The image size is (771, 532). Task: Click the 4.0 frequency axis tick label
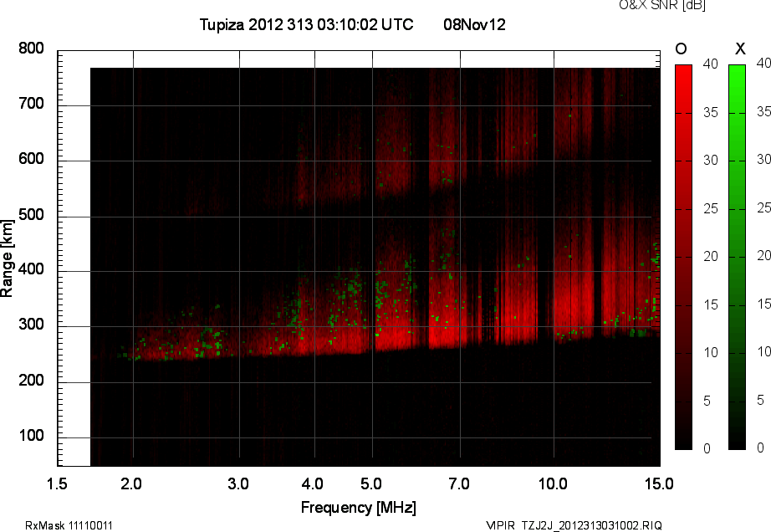[312, 483]
